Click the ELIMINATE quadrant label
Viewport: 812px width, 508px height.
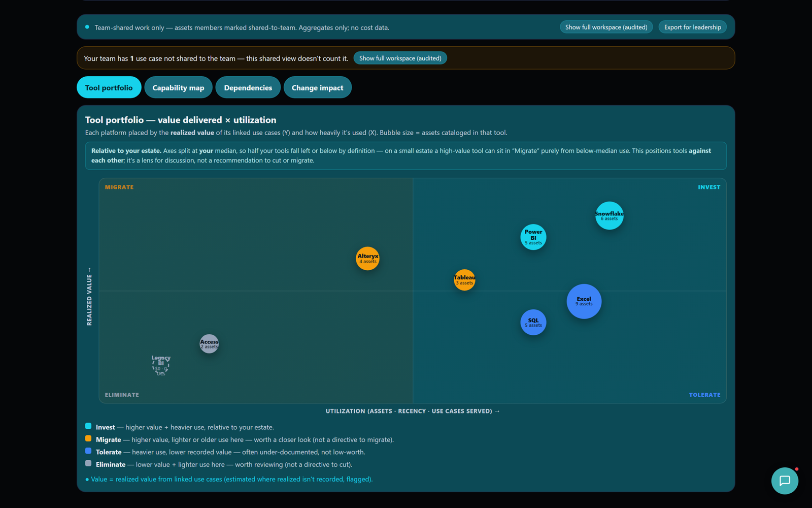[x=122, y=395]
